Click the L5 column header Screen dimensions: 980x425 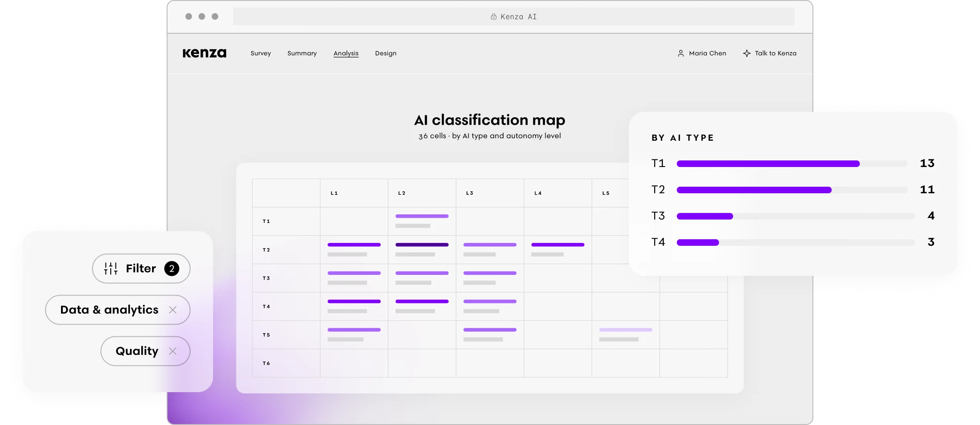click(x=606, y=193)
